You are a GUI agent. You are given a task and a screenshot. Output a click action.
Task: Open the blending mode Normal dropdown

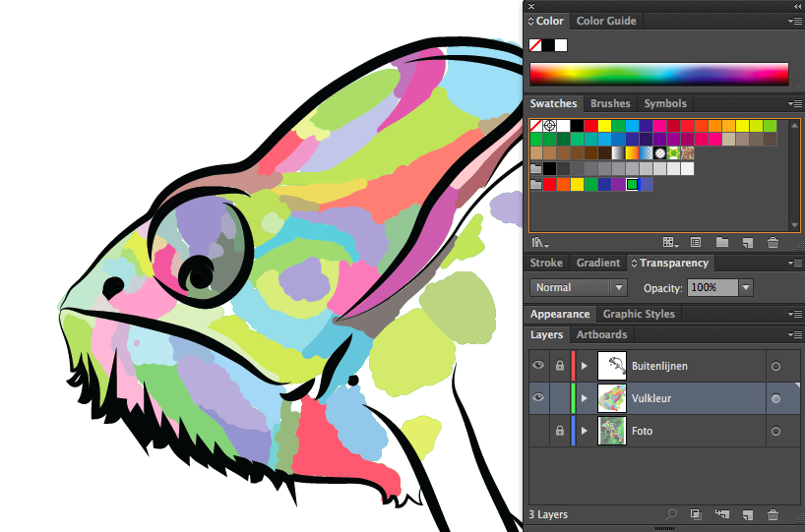point(579,287)
